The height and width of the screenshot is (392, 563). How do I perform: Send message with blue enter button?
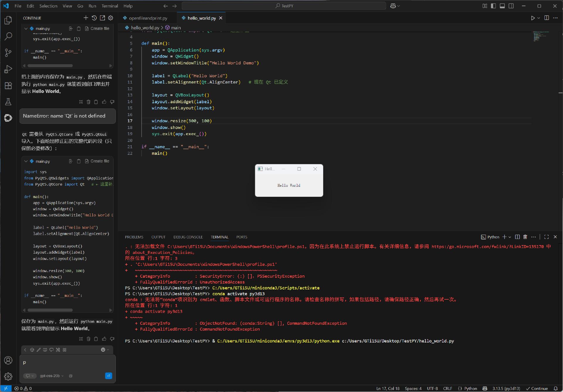(108, 376)
